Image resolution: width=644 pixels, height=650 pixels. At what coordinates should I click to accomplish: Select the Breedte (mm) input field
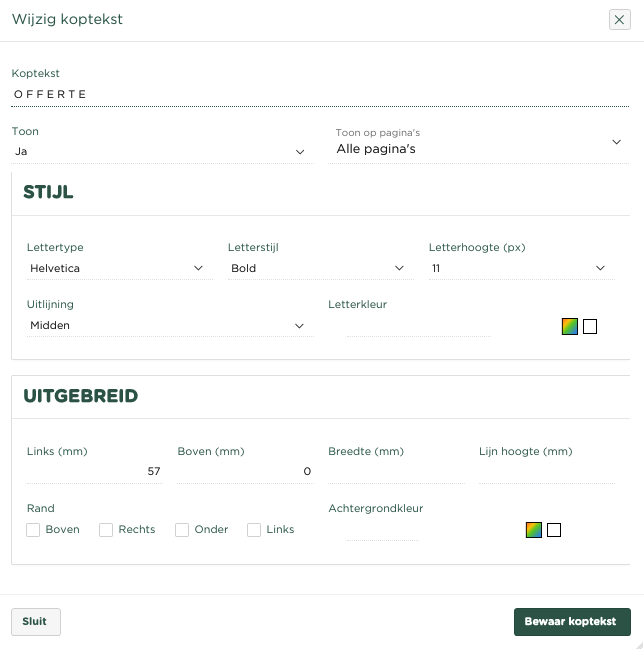pyautogui.click(x=396, y=471)
